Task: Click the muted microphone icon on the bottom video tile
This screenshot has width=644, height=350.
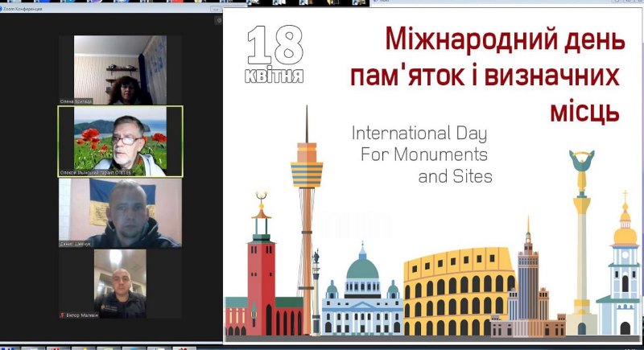Action: [x=63, y=315]
